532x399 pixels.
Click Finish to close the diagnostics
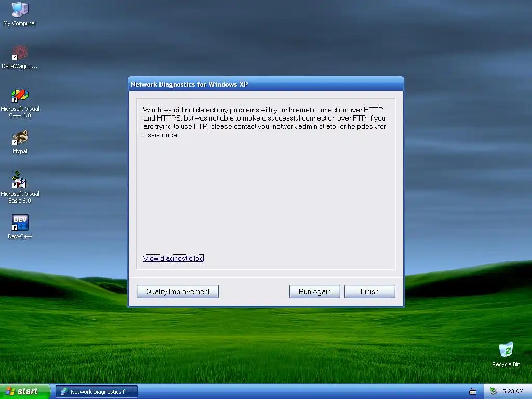(x=369, y=291)
